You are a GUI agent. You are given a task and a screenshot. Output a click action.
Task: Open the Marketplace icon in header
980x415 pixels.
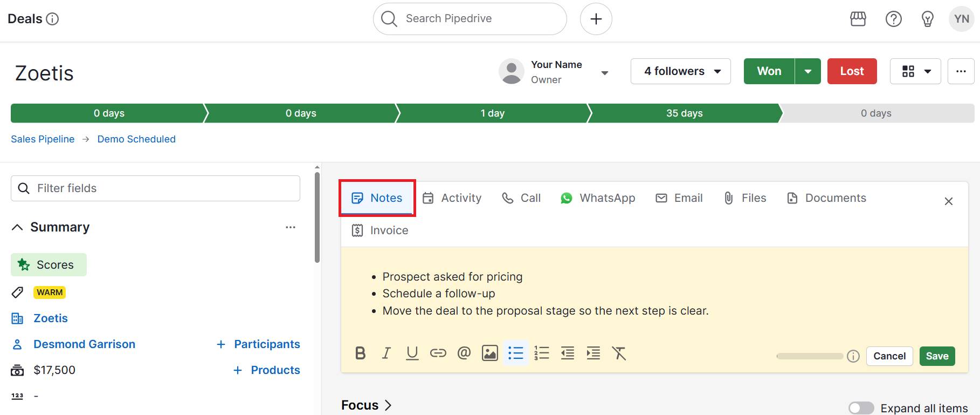(x=858, y=19)
